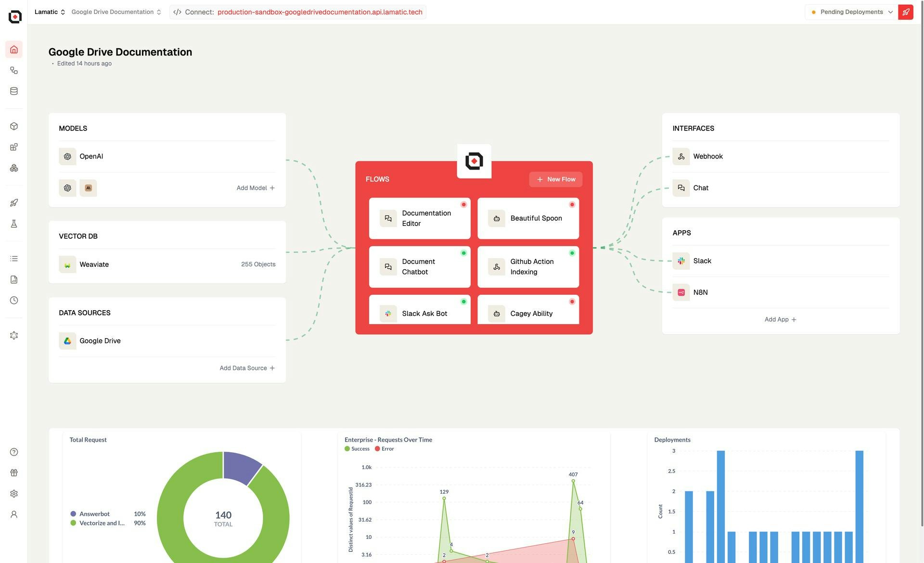
Task: Open the home icon in sidebar
Action: 14,50
